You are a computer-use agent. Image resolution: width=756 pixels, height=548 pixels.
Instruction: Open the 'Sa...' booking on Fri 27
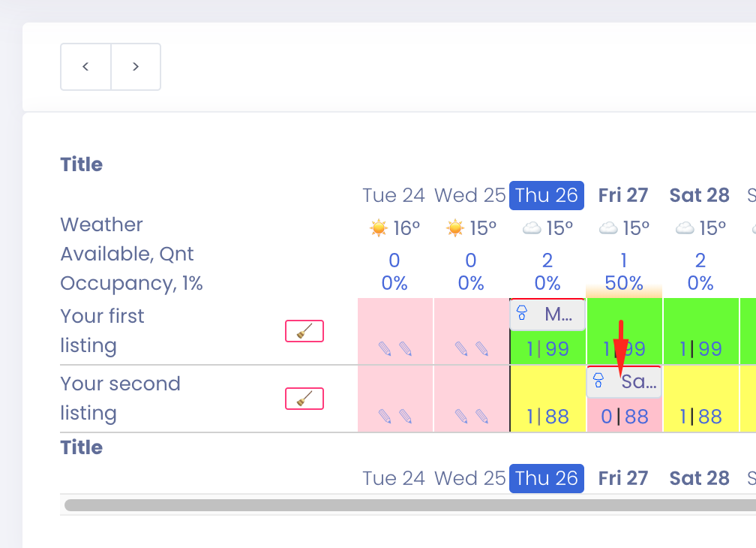624,382
